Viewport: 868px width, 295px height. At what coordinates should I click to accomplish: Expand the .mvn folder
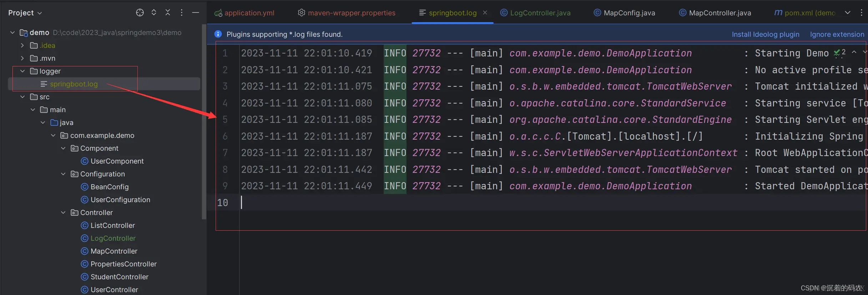pos(22,58)
